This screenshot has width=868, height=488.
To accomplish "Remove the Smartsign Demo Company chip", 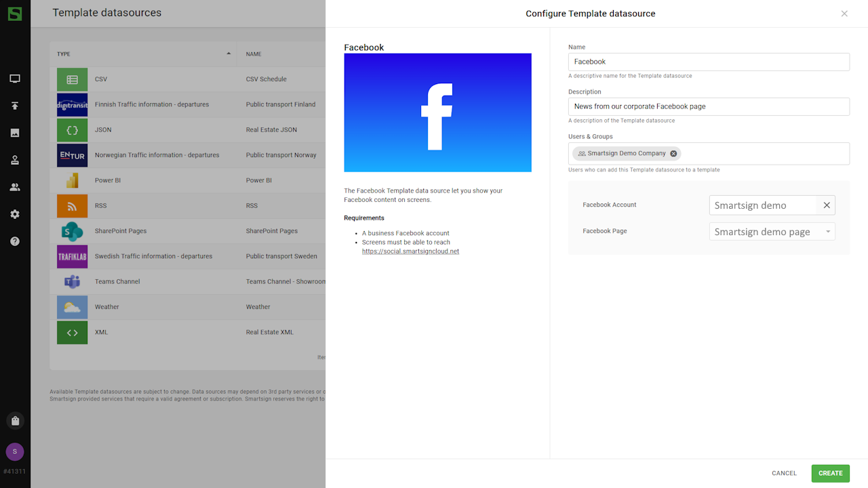I will coord(673,154).
